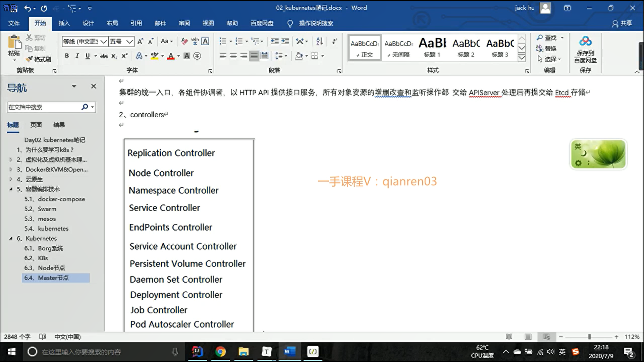This screenshot has width=644, height=362.
Task: Expand the Docker&KVM&Open... heading in navigation
Action: pos(11,170)
